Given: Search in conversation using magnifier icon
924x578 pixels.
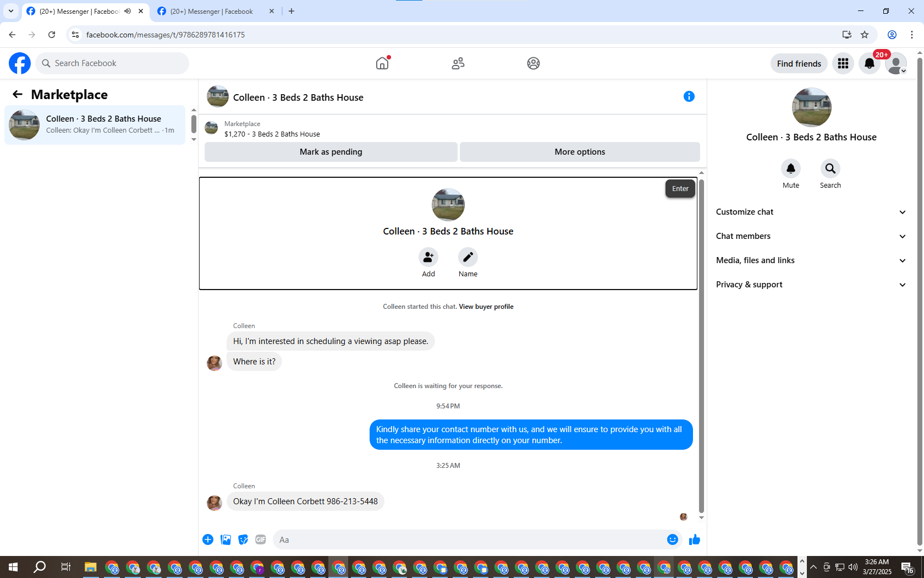Looking at the screenshot, I should coord(831,168).
